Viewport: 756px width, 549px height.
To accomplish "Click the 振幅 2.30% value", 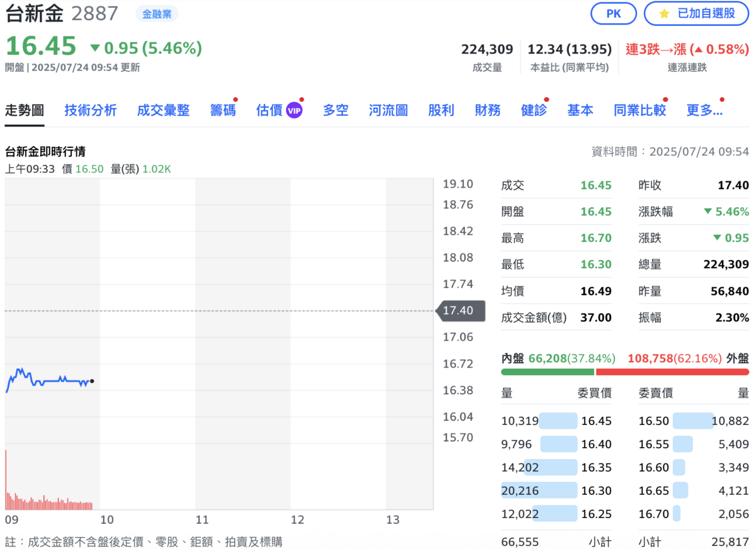I will coord(732,317).
